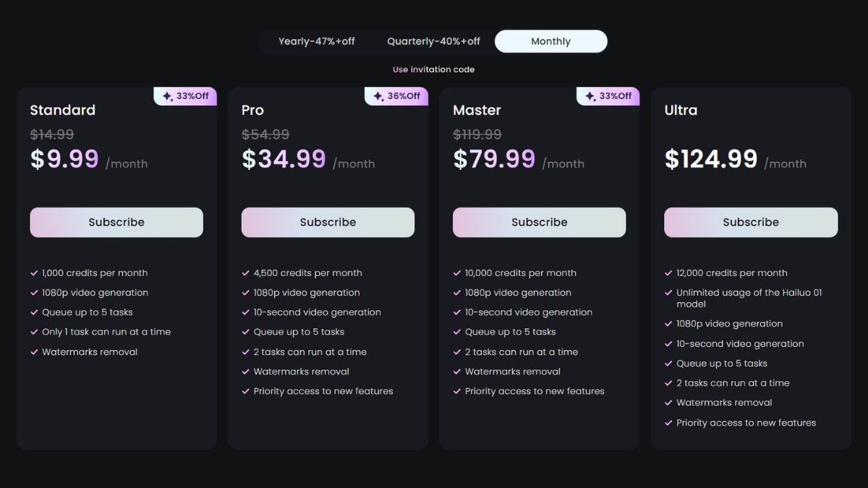Switch billing to Quarterly-40%+off
The width and height of the screenshot is (868, 488).
[x=433, y=41]
